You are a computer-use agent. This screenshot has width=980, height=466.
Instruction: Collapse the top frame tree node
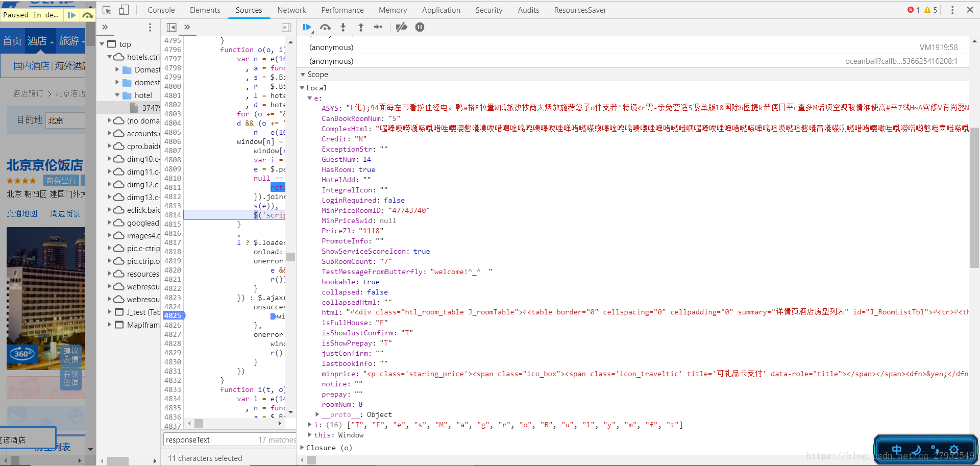coord(102,44)
